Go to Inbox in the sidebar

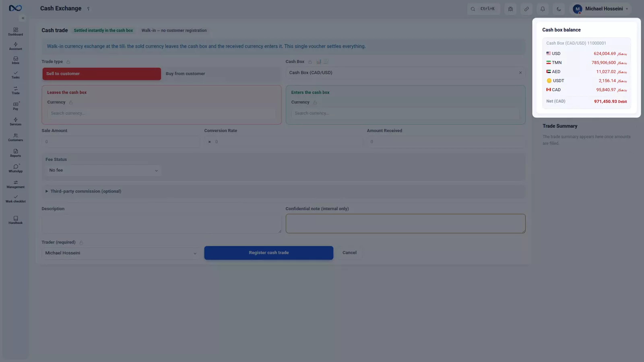(15, 60)
